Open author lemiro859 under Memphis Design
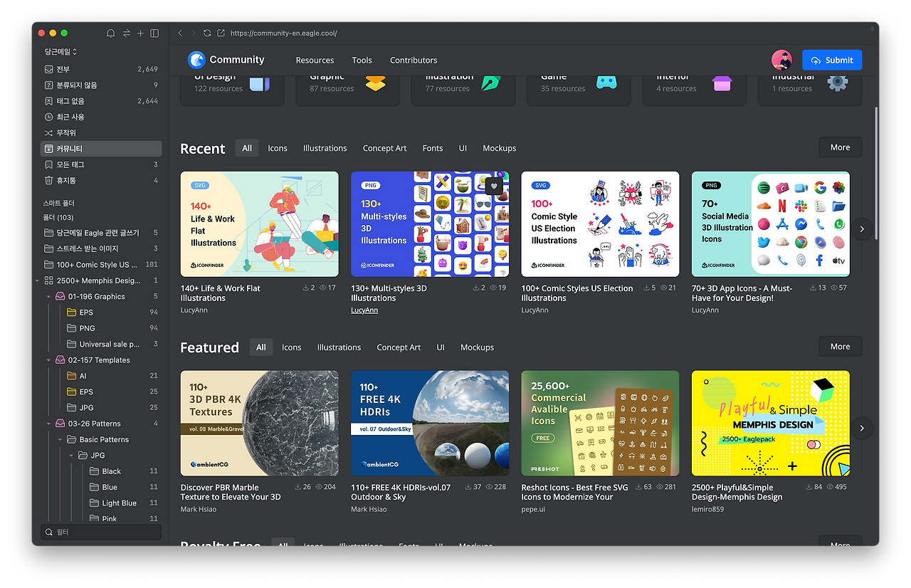This screenshot has width=911, height=588. [x=707, y=510]
